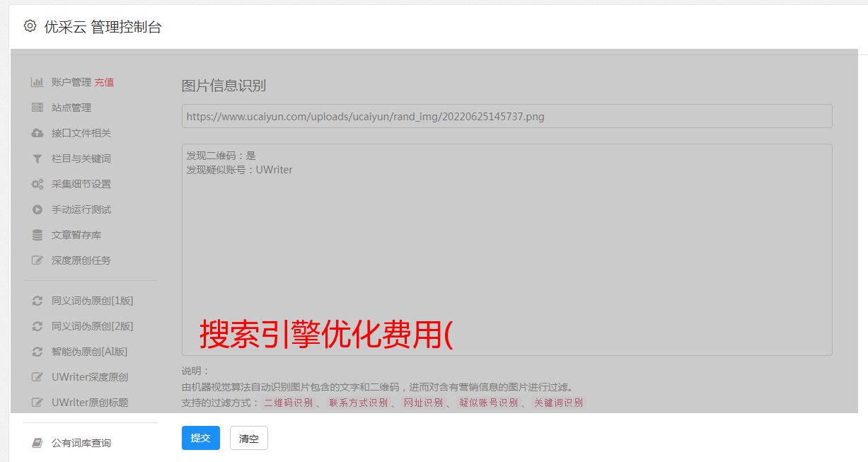
Task: Click the edit icon for 深度原创任务
Action: (x=37, y=260)
